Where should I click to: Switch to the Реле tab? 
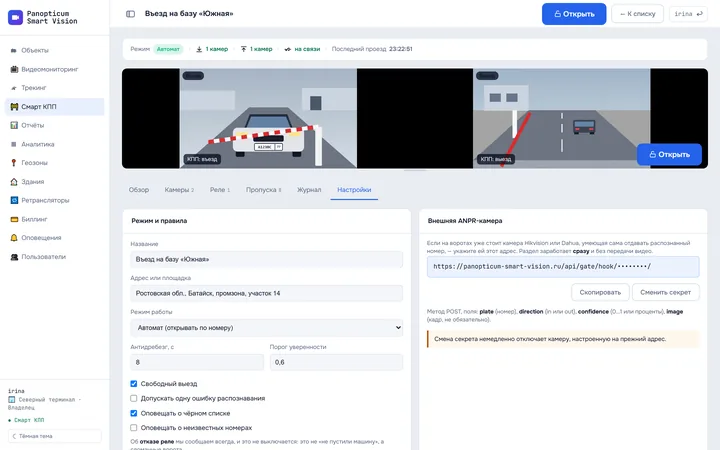[x=219, y=190]
